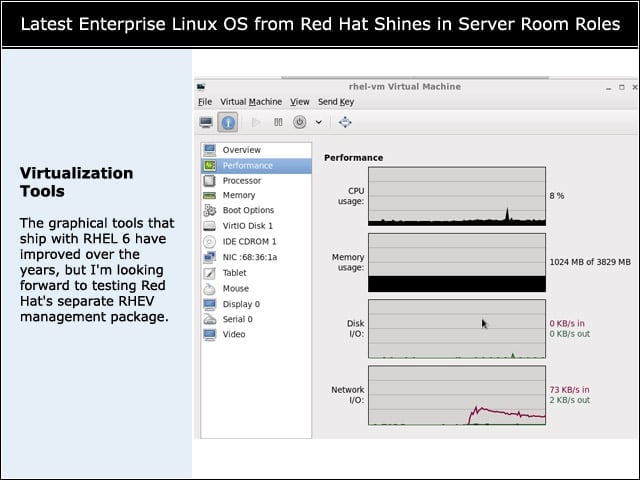The height and width of the screenshot is (480, 640).
Task: Click the 2 KB/s out network value
Action: click(x=570, y=400)
